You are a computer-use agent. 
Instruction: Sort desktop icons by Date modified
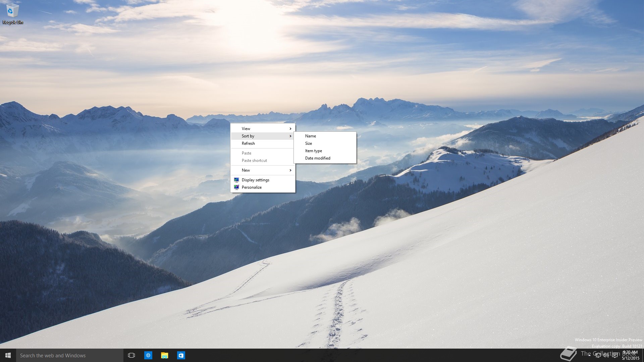pos(325,158)
